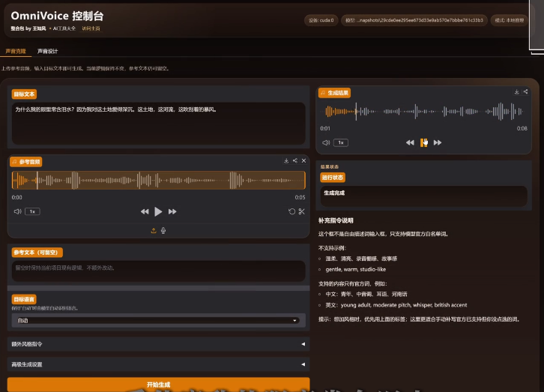
Task: Click the 生成完成 status text box
Action: 423,196
